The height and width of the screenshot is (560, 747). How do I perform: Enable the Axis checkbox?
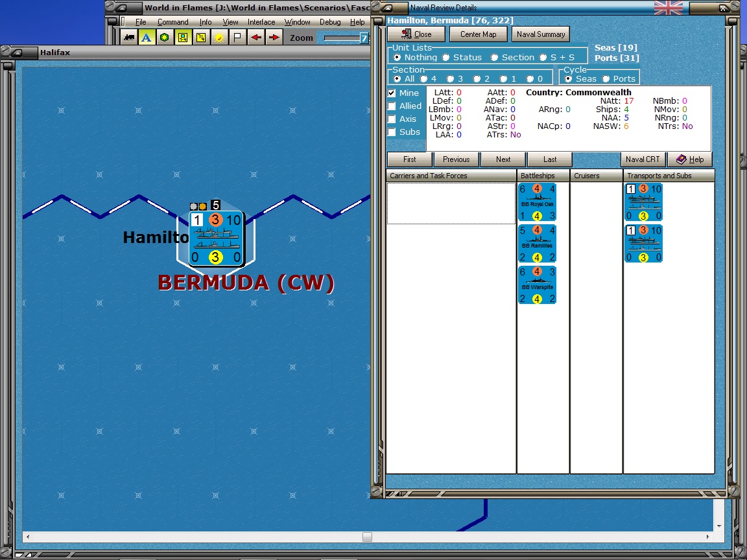392,119
